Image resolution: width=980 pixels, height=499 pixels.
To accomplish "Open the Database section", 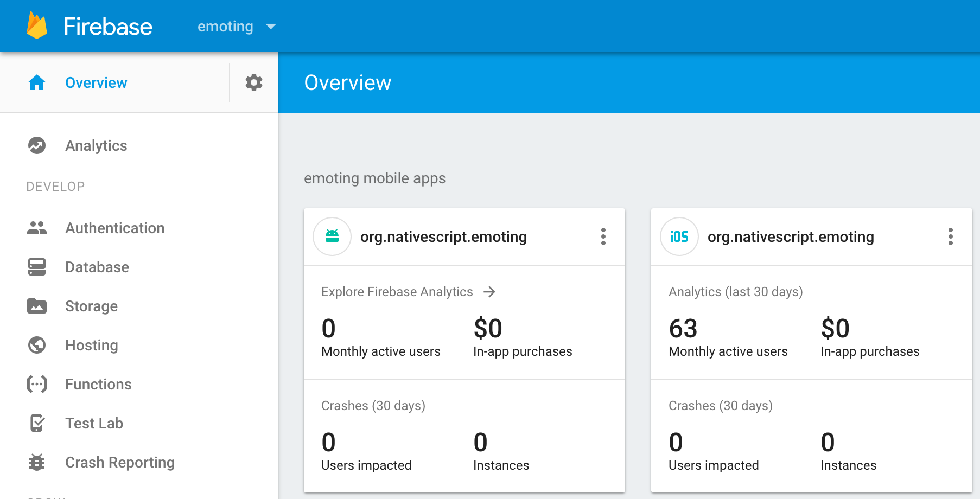I will coord(97,267).
